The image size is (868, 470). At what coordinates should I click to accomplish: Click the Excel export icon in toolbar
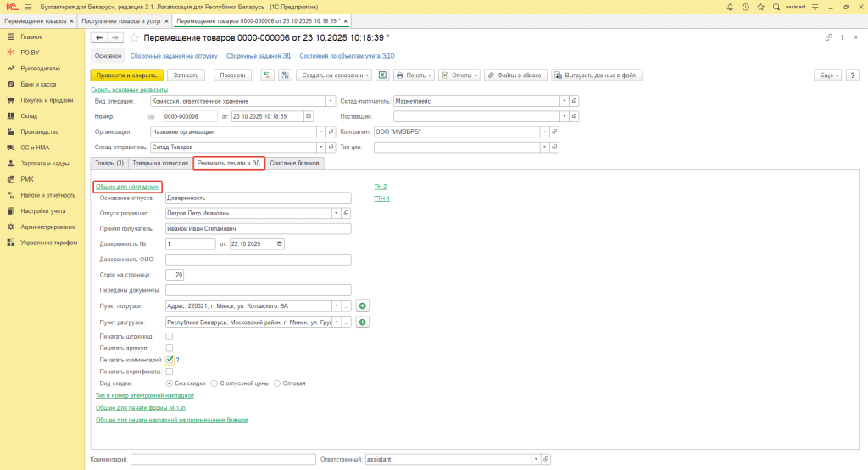pos(382,75)
